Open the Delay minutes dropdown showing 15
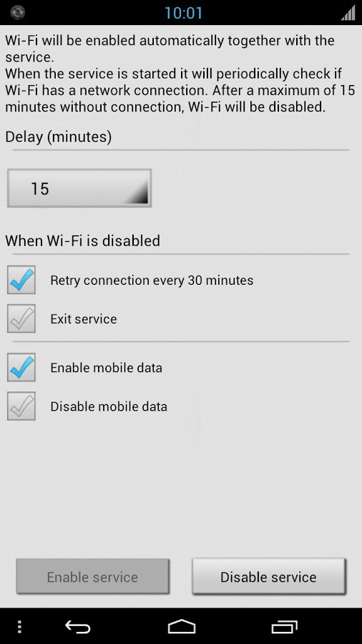362x644 pixels. pyautogui.click(x=79, y=188)
